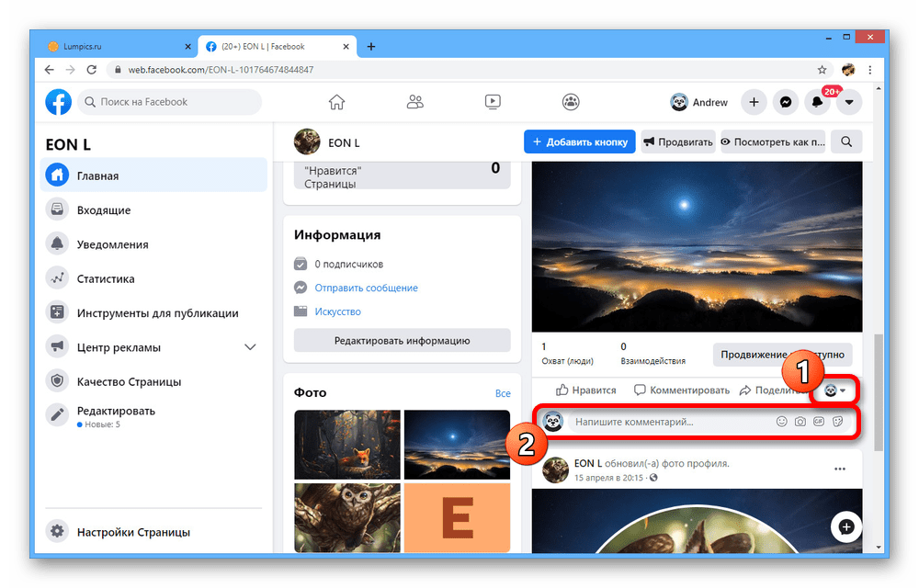Add a GIF via GIF icon

pyautogui.click(x=819, y=421)
